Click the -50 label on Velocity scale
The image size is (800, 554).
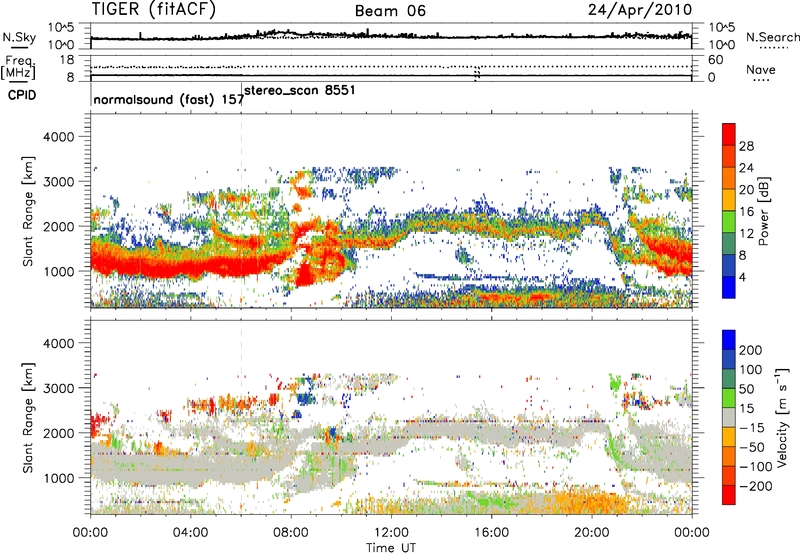(x=753, y=447)
